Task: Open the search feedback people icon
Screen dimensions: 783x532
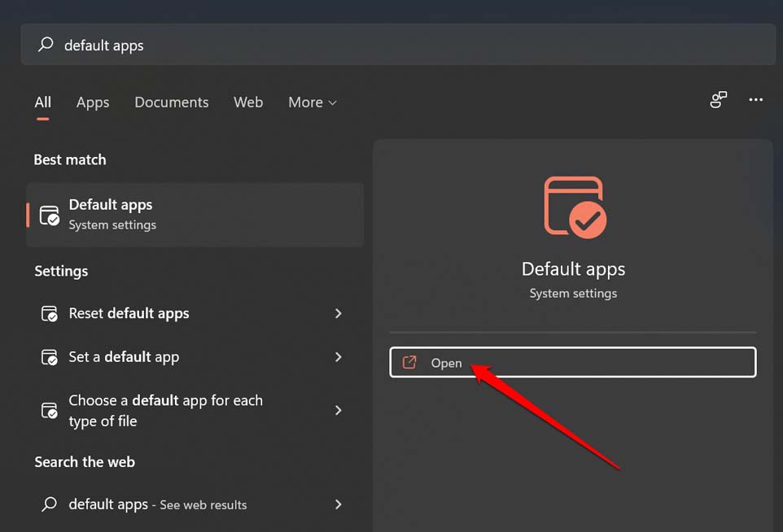Action: point(718,99)
